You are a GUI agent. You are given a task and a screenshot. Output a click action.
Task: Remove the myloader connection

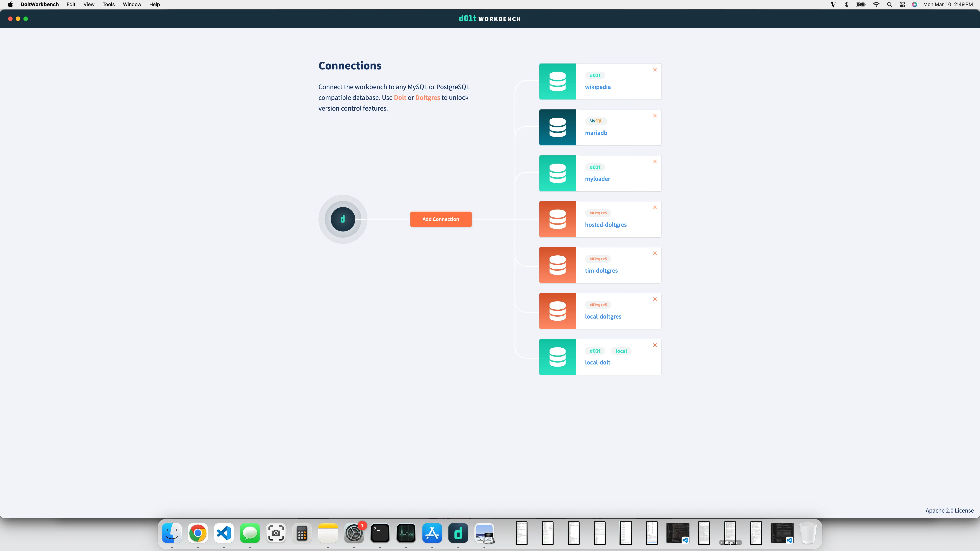tap(655, 162)
